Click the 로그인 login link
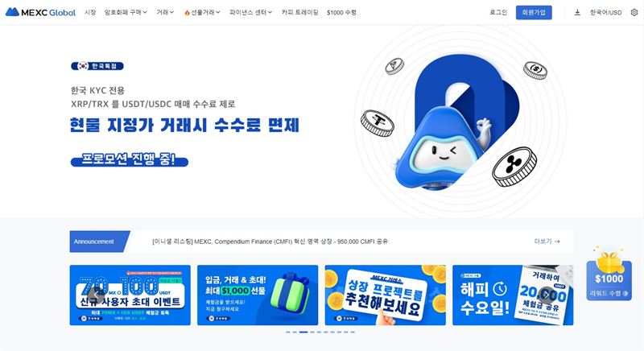The height and width of the screenshot is (351, 644). click(x=498, y=13)
